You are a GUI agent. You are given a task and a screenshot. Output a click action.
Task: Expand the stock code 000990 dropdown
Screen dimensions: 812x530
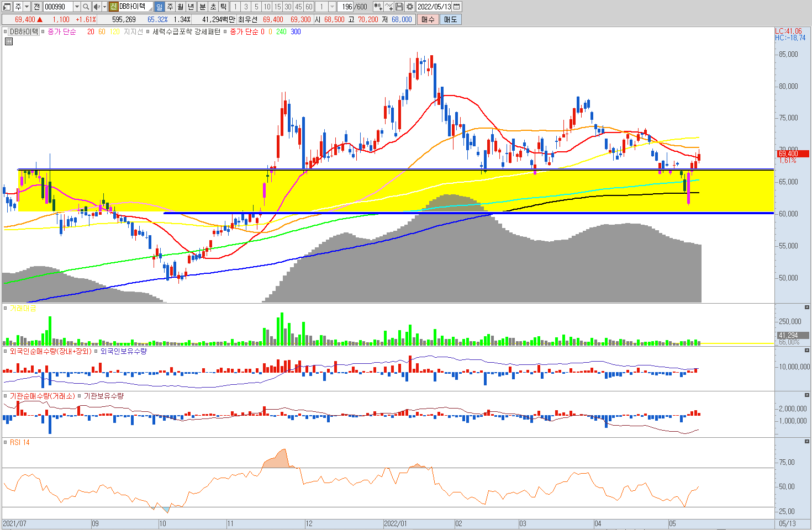(x=77, y=7)
